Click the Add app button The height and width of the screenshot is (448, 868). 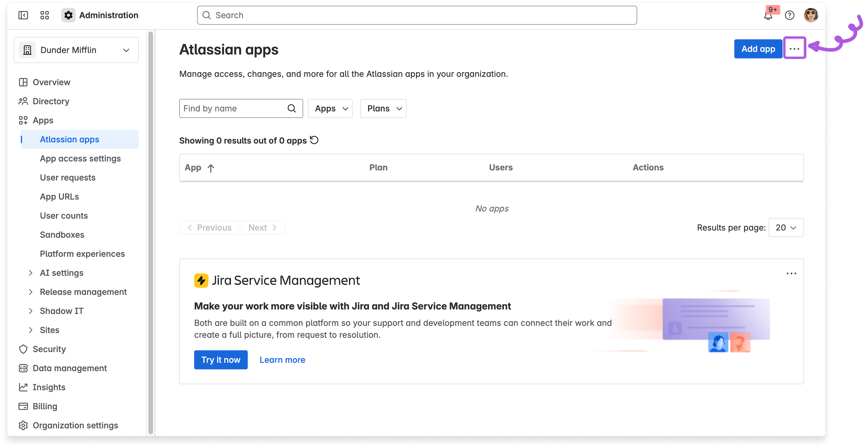[758, 49]
